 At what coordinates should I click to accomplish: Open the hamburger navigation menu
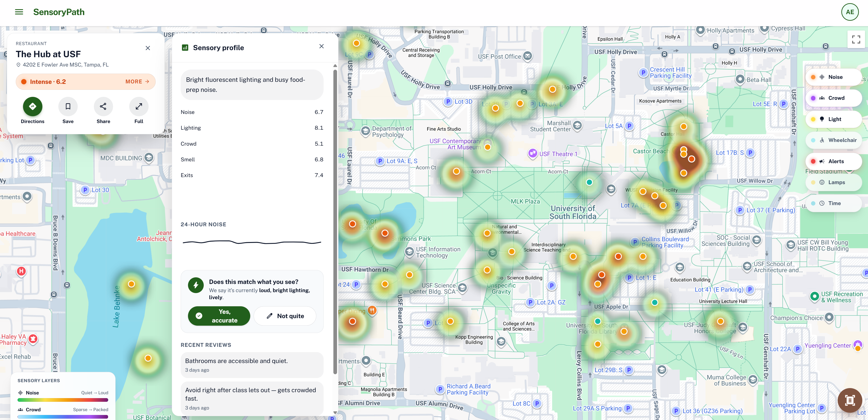pos(19,12)
